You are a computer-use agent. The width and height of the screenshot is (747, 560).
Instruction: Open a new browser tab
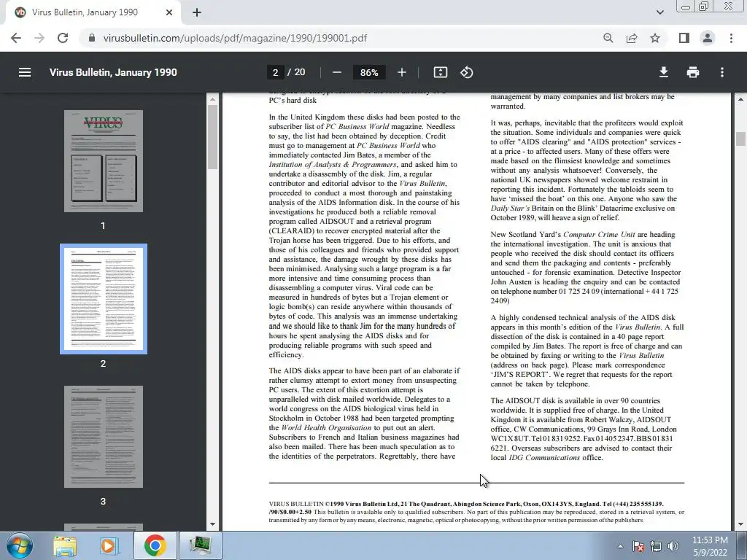197,12
